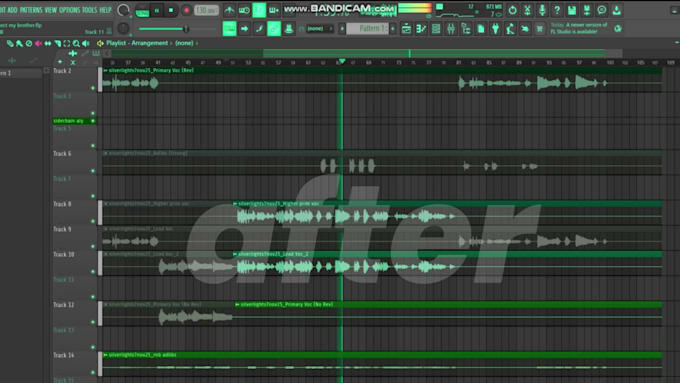
Task: Mute Track 8 via its green dot
Action: 93,221
